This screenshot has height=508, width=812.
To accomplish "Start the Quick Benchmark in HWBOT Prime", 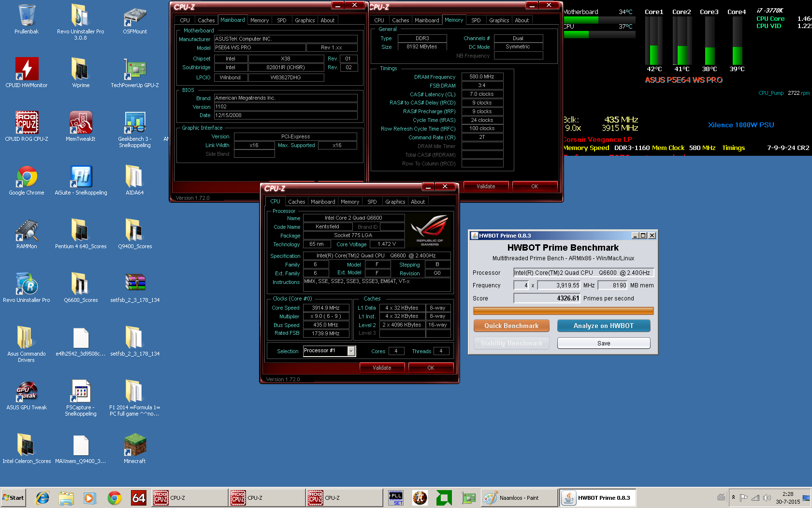I will point(511,326).
